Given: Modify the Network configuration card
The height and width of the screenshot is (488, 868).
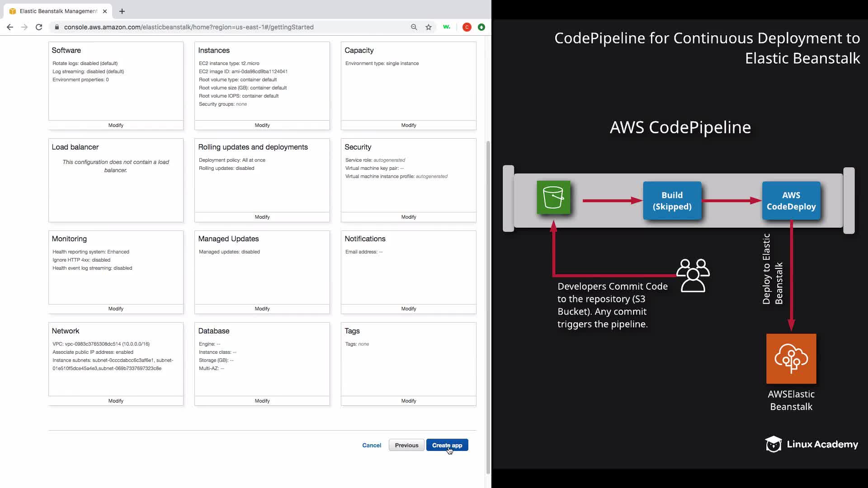Looking at the screenshot, I should coord(116,401).
